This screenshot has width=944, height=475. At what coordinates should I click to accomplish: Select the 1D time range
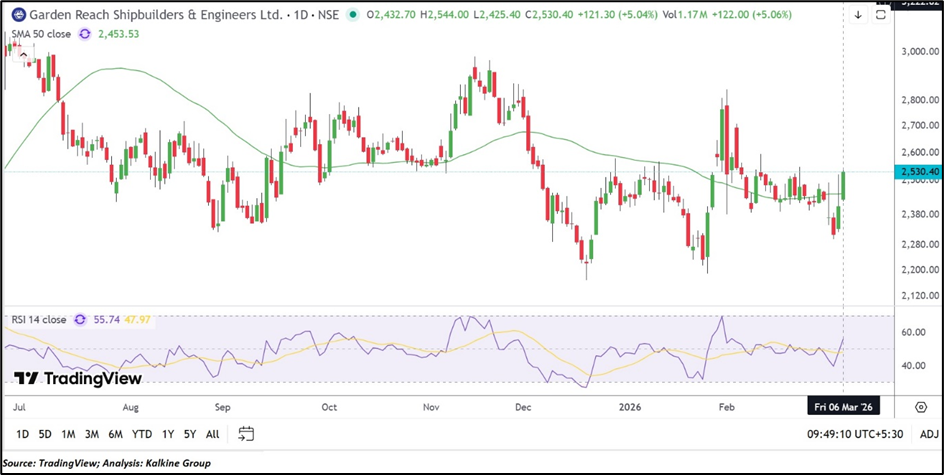[21, 434]
